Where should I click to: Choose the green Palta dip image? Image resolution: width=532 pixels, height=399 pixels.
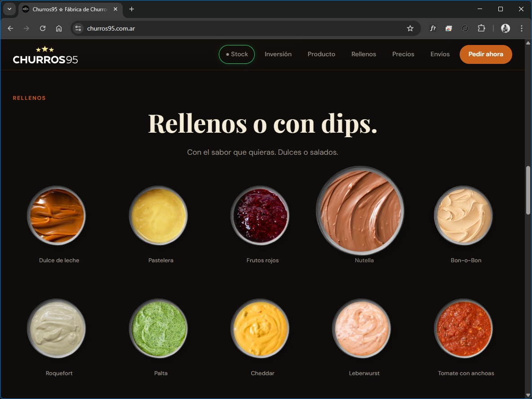(159, 328)
